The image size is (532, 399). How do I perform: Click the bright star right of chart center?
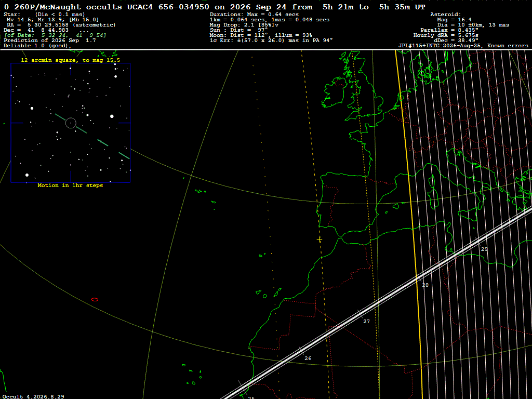pos(112,116)
